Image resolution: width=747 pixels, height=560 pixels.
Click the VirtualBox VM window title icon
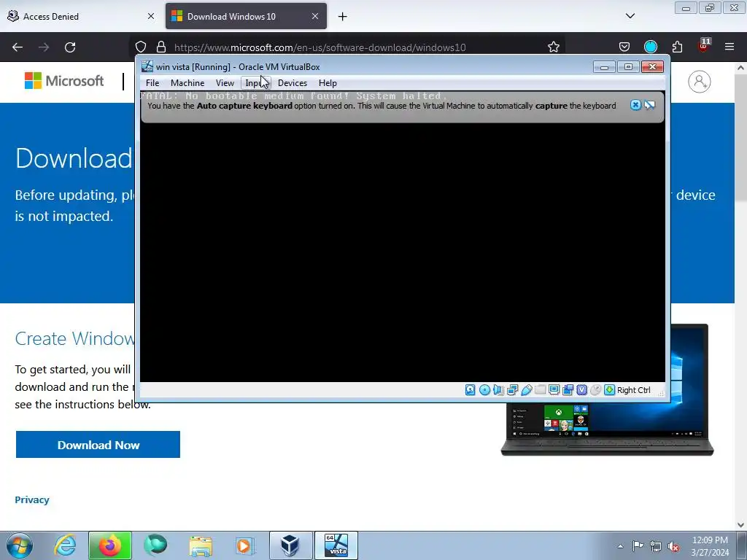147,66
